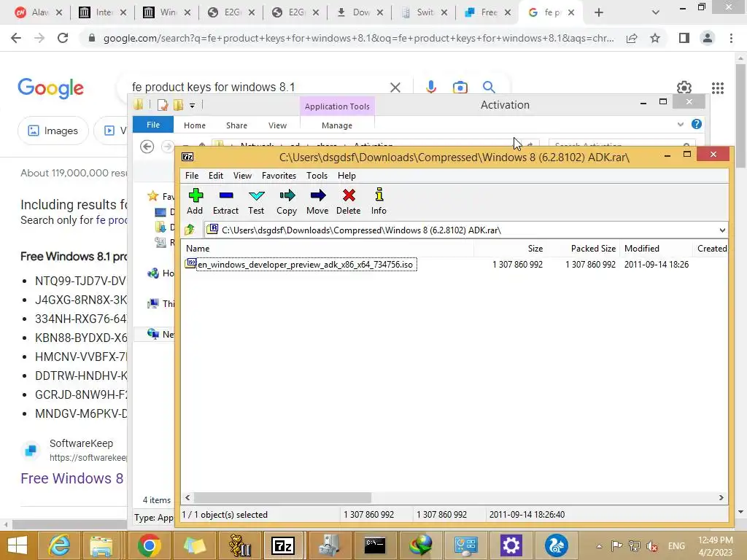Click the 7-Zip scrollbar right arrow
The width and height of the screenshot is (747, 560).
click(x=721, y=497)
